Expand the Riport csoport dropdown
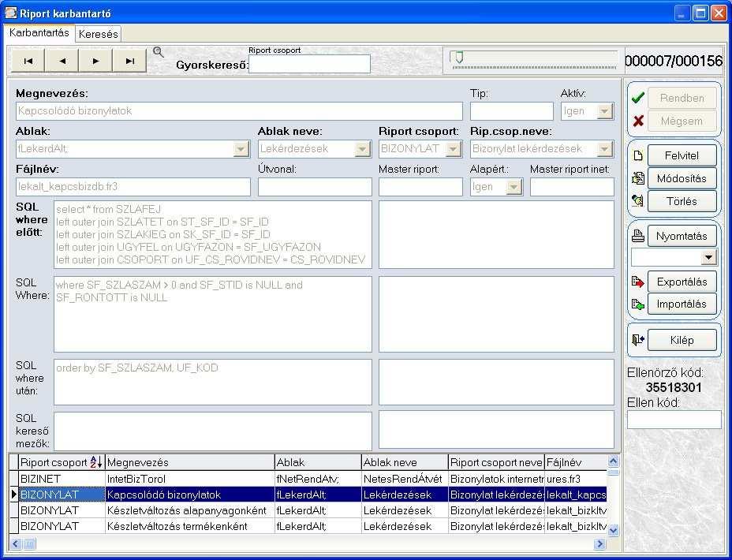Screen dimensions: 732x560 (x=453, y=149)
